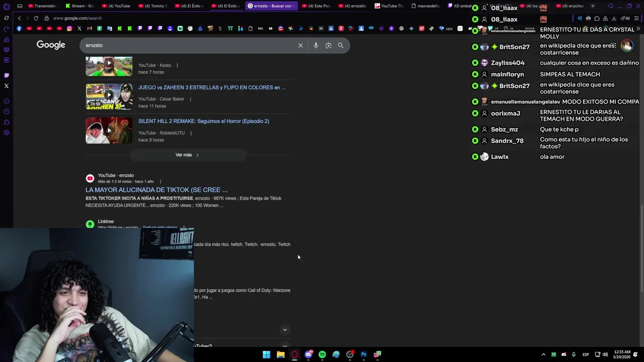Open the Twitch icon in sidebar
644x362 pixels.
click(x=7, y=75)
